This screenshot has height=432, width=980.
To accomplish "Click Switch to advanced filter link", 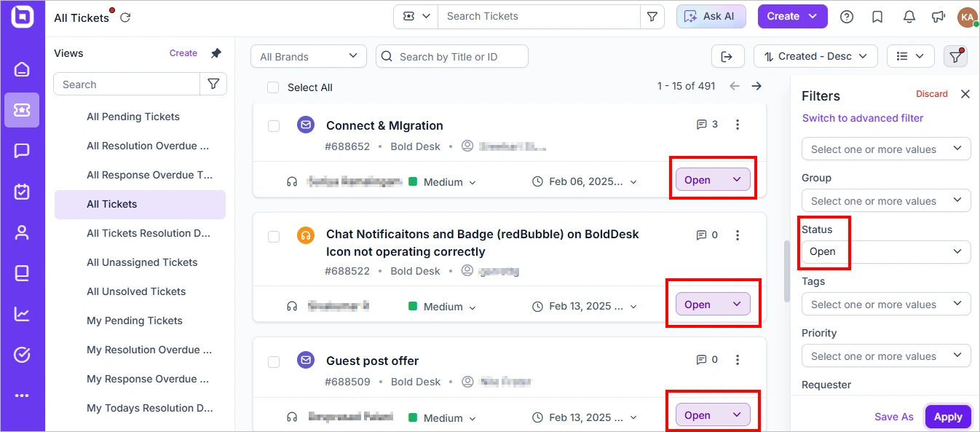I will click(x=863, y=118).
